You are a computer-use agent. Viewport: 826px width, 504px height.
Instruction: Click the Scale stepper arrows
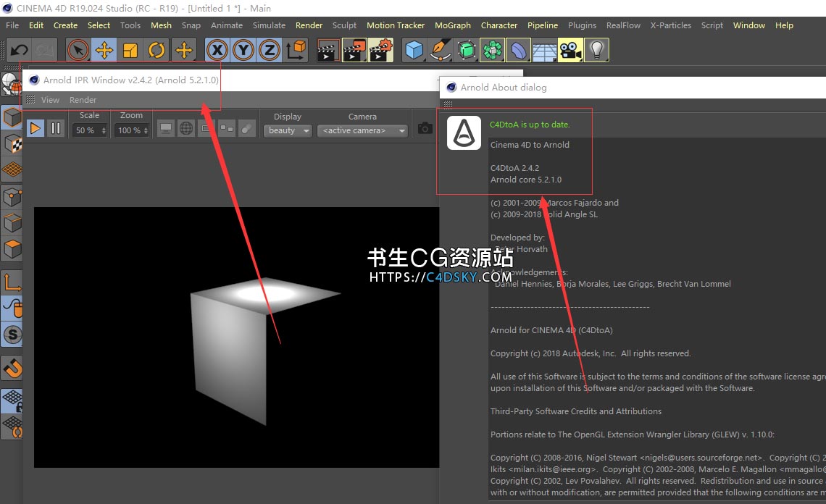pos(104,130)
